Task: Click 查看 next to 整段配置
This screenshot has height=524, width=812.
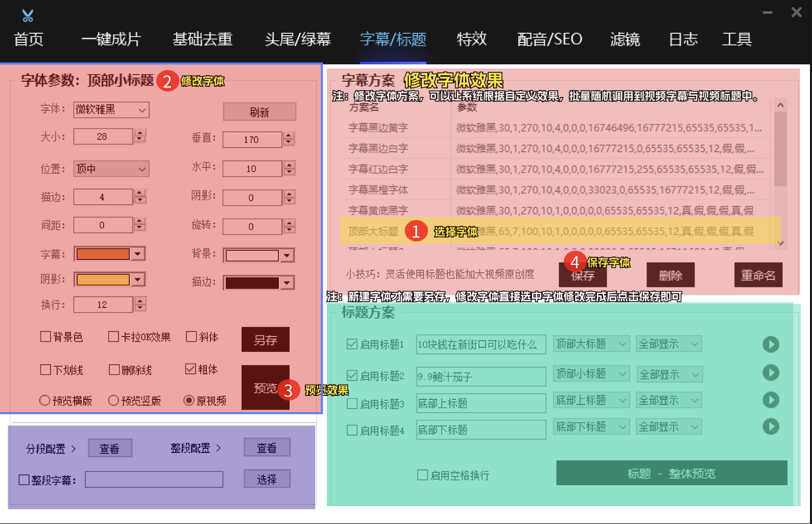Action: click(267, 447)
